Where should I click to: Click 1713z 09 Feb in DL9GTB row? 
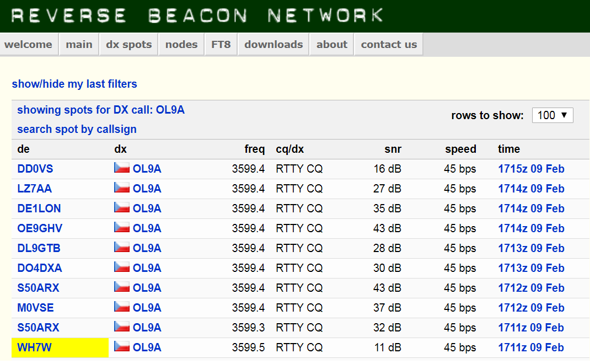pyautogui.click(x=531, y=248)
